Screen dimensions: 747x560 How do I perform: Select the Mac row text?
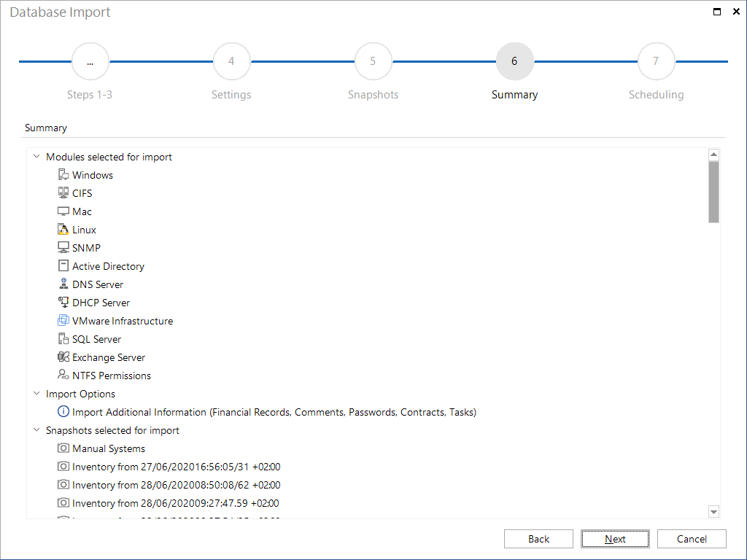(x=82, y=211)
